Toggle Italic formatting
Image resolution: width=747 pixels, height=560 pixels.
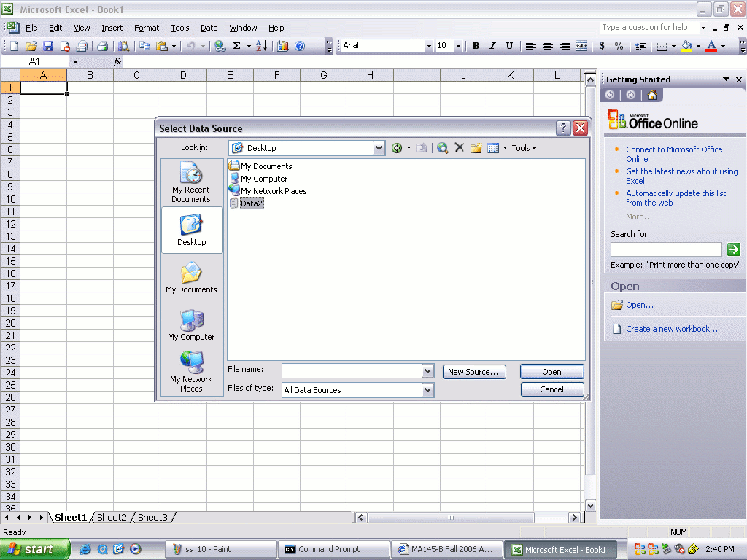[x=492, y=46]
